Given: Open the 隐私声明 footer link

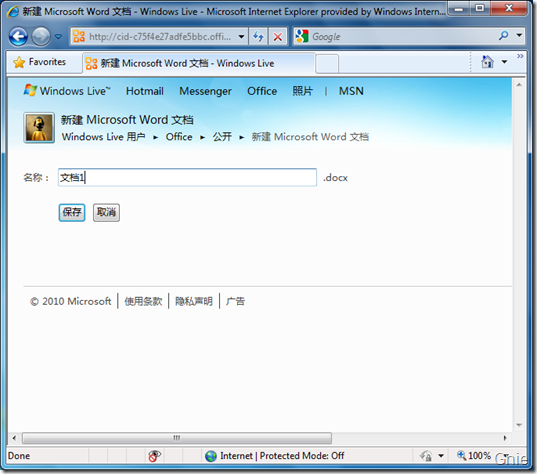Looking at the screenshot, I should tap(194, 301).
